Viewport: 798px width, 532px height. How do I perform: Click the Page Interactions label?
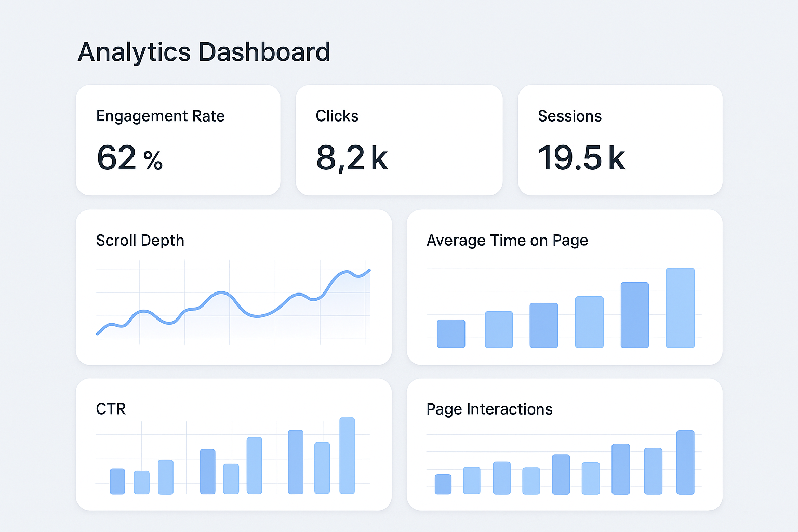pyautogui.click(x=489, y=409)
